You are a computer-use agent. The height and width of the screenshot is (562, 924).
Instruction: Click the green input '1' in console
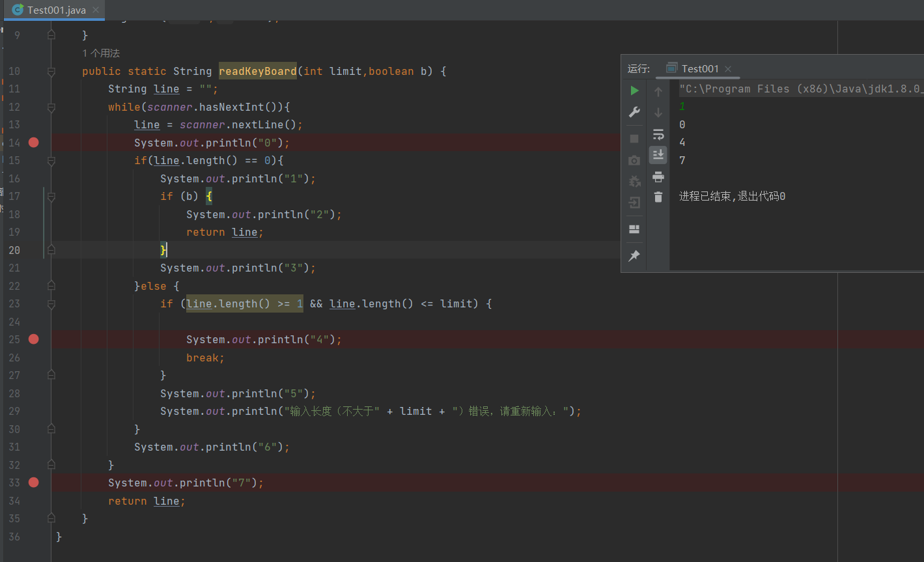(682, 107)
